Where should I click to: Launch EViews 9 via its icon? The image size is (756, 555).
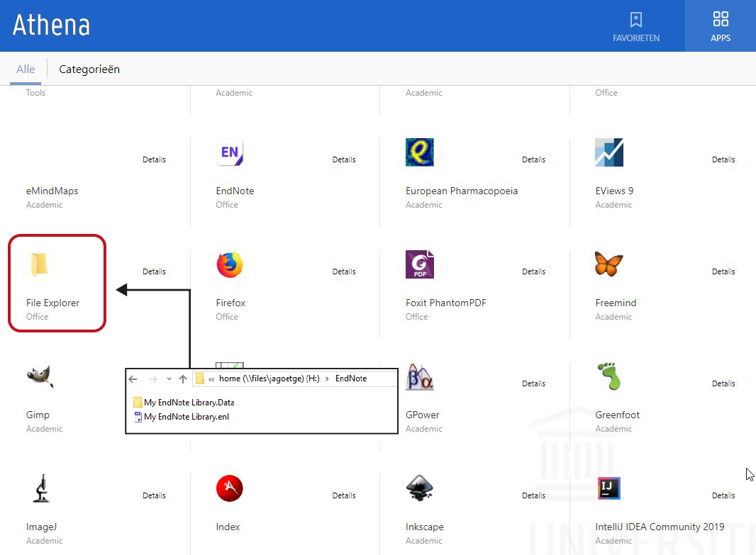609,153
